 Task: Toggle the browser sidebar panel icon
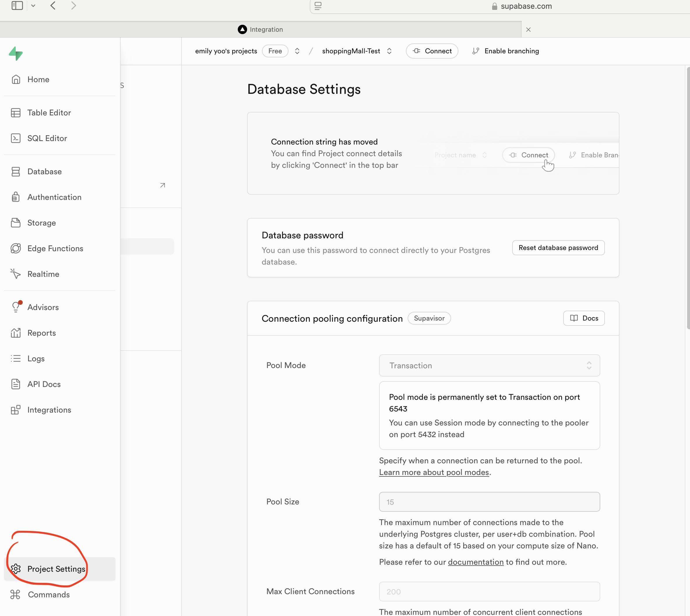[x=17, y=6]
